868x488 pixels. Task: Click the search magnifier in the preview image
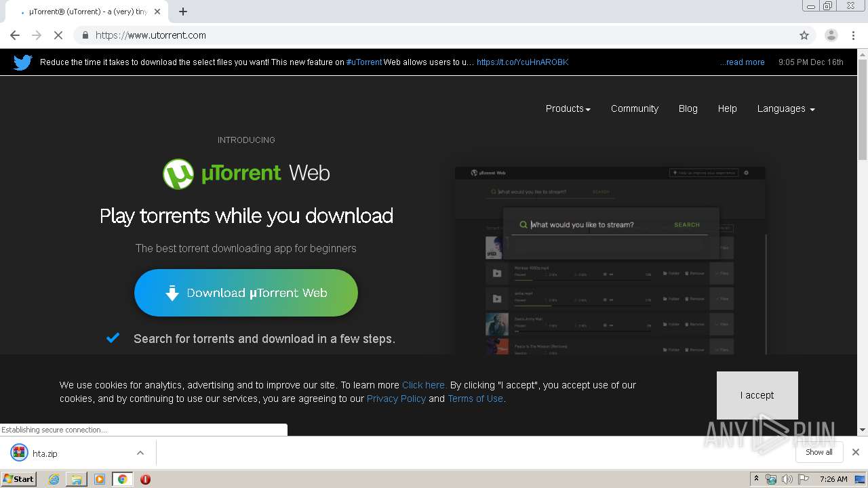(524, 224)
